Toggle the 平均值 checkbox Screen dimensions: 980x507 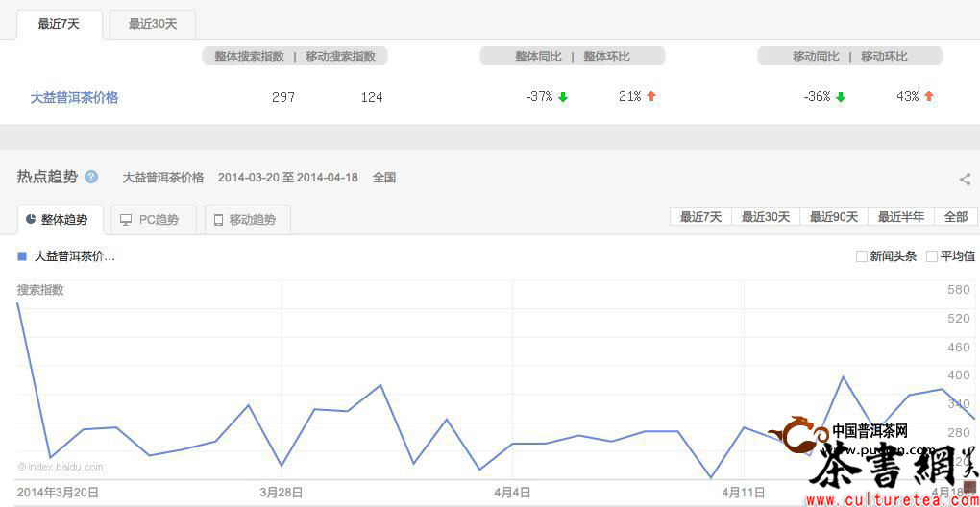931,256
